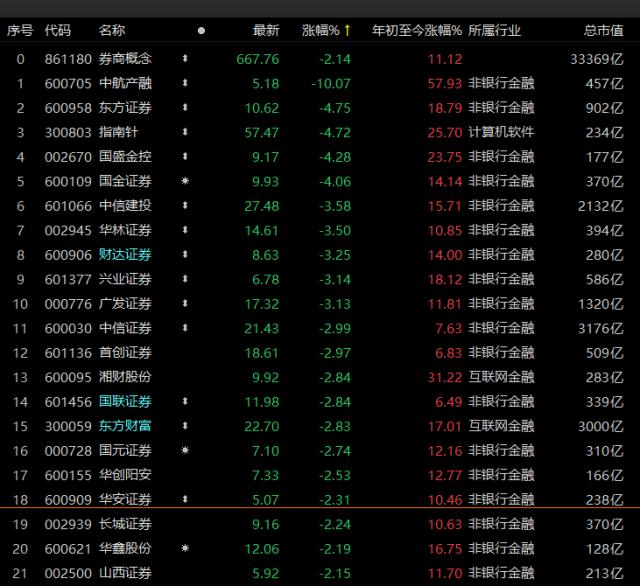Select stock code 600109
This screenshot has width=640, height=586.
68,182
